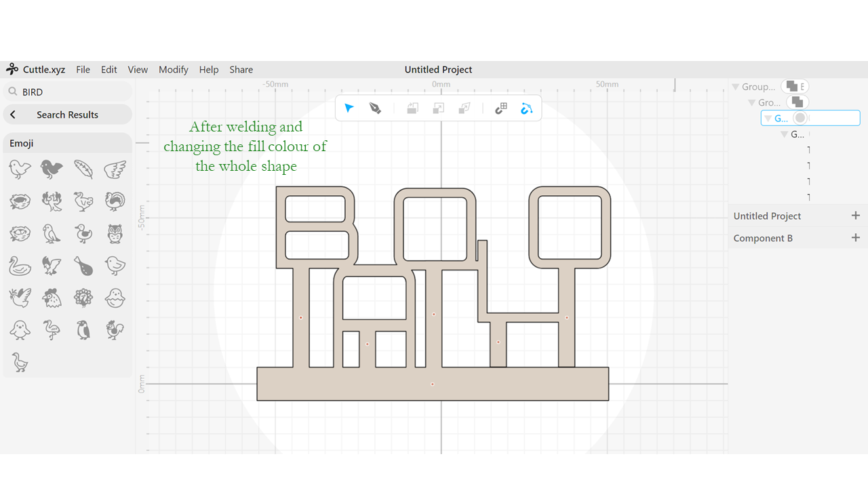The height and width of the screenshot is (488, 868).
Task: Open the Share menu
Action: coord(241,69)
